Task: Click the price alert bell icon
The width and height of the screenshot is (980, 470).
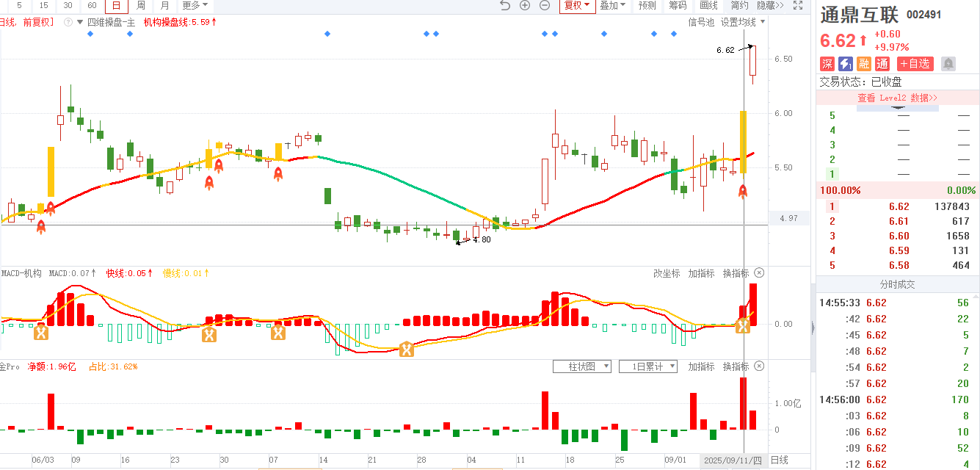Action: tap(948, 64)
